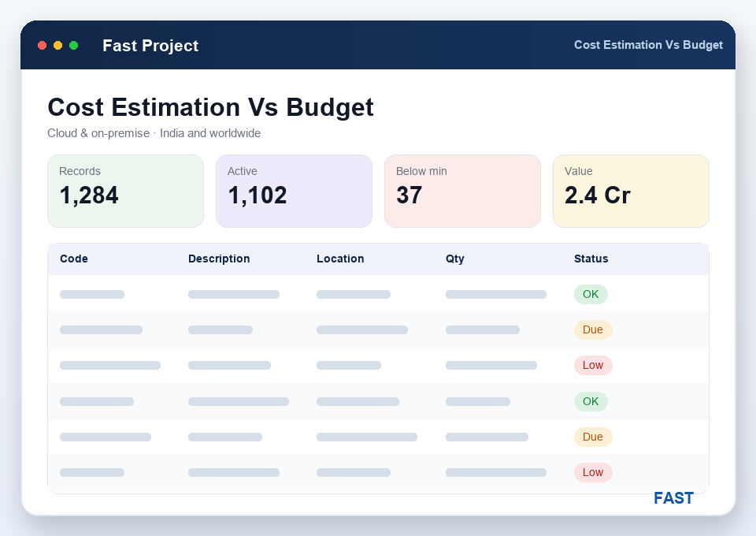Sort by the Code column header
The image size is (756, 536).
click(74, 259)
